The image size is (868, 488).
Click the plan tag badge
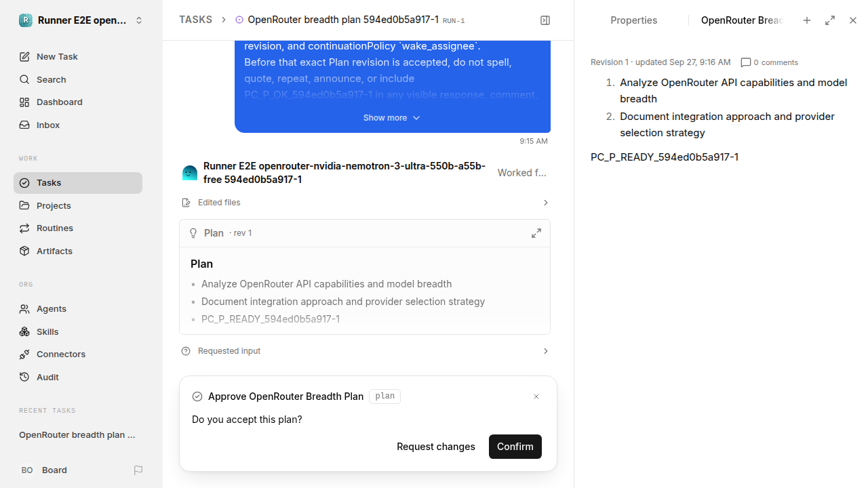pyautogui.click(x=384, y=396)
